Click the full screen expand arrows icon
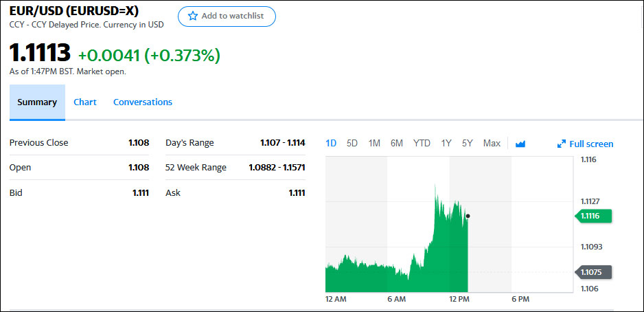The height and width of the screenshot is (312, 644). tap(562, 144)
